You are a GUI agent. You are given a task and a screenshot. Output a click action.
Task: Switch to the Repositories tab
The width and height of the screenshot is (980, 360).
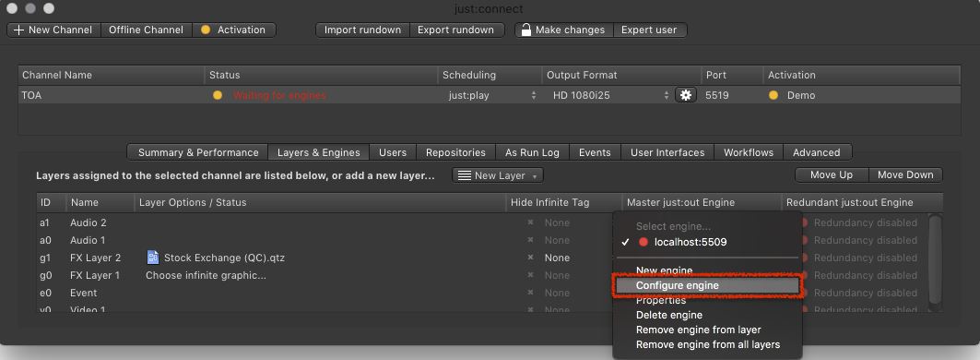[x=455, y=152]
